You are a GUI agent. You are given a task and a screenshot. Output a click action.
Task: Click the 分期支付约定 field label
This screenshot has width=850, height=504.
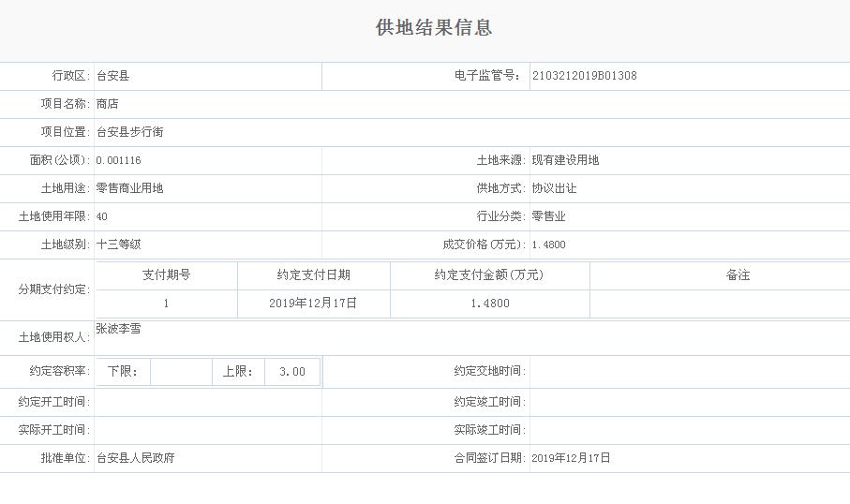coord(54,289)
